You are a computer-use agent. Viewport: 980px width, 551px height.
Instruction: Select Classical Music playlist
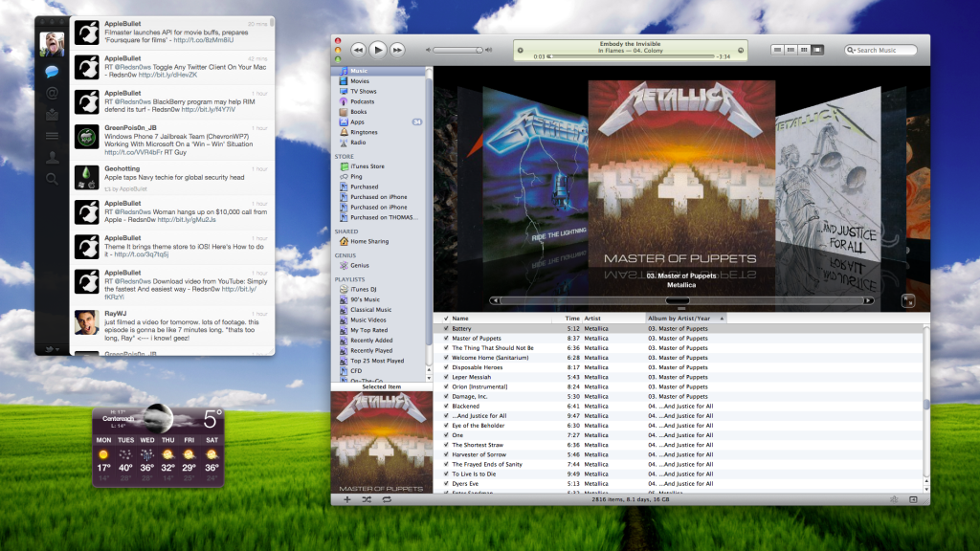pos(370,310)
